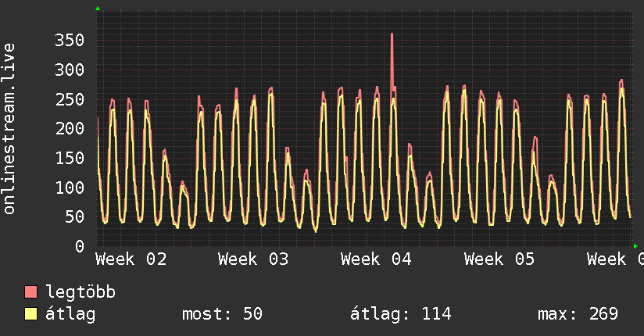Click the 300 y-axis label

(x=70, y=70)
